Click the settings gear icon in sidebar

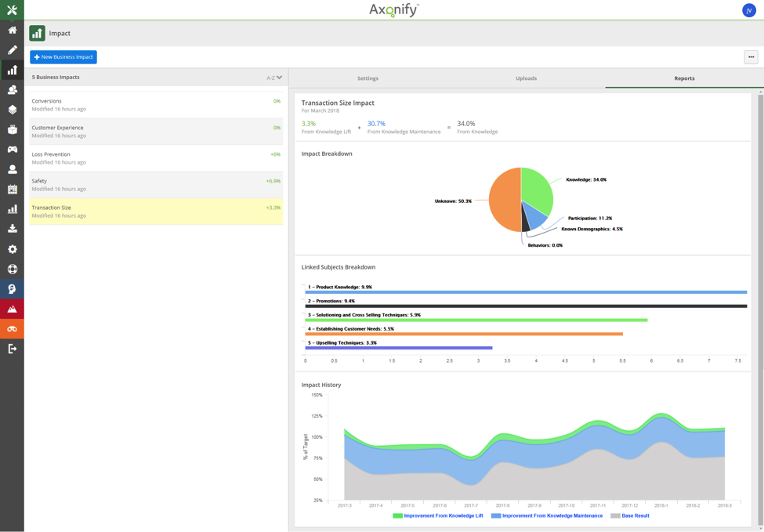12,249
